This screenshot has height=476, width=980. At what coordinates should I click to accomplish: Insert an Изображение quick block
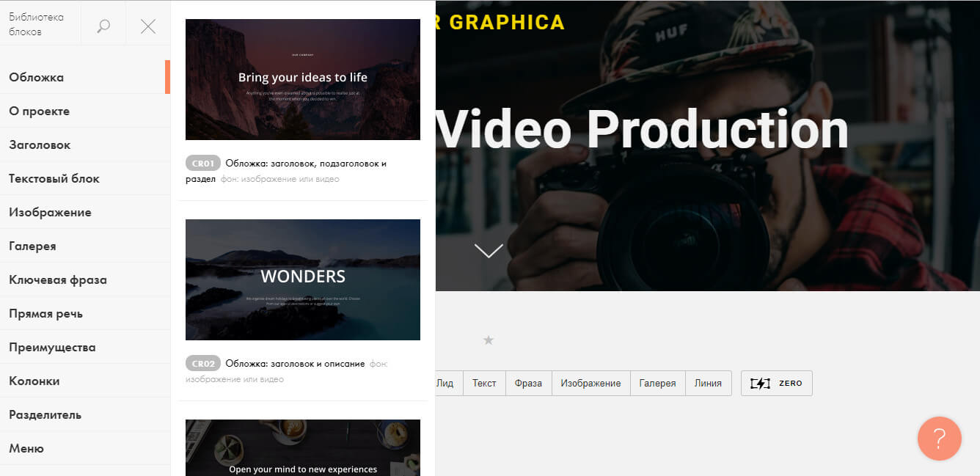coord(590,383)
